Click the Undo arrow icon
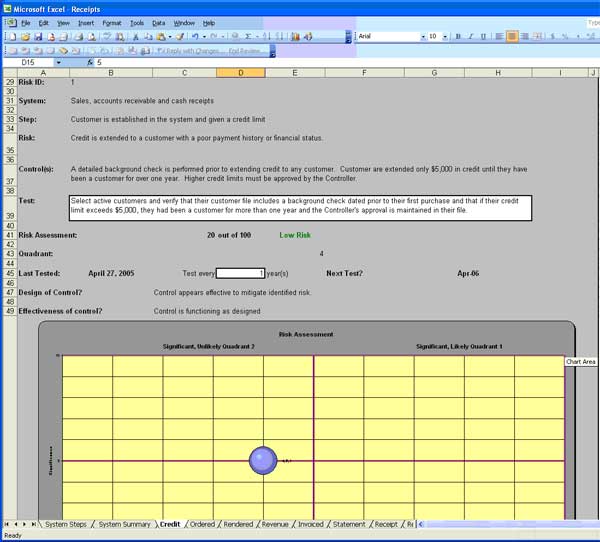The height and width of the screenshot is (542, 600). pos(196,37)
